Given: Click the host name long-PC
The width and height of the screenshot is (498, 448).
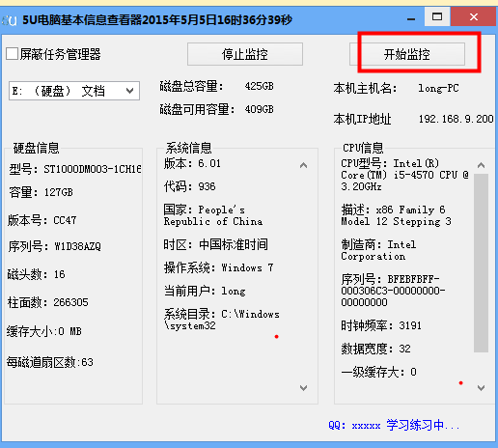Looking at the screenshot, I should pos(438,88).
